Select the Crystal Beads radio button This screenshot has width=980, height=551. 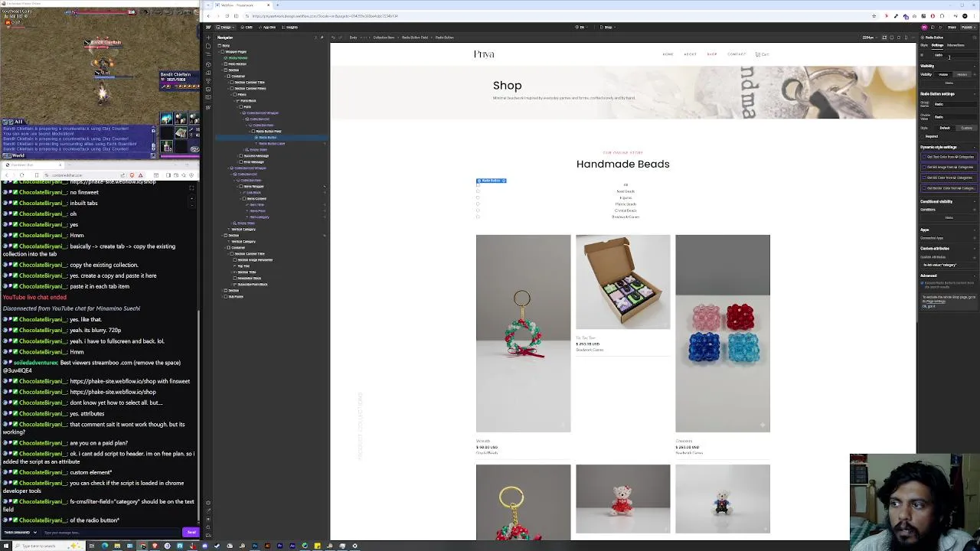click(478, 210)
